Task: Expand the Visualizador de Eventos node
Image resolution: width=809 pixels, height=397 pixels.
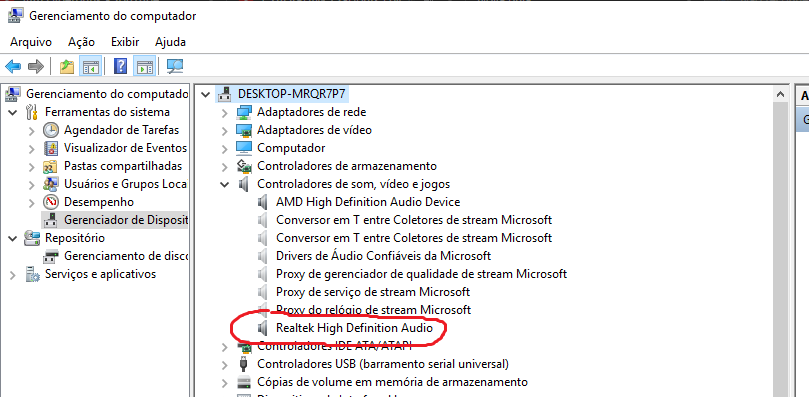Action: pos(32,148)
